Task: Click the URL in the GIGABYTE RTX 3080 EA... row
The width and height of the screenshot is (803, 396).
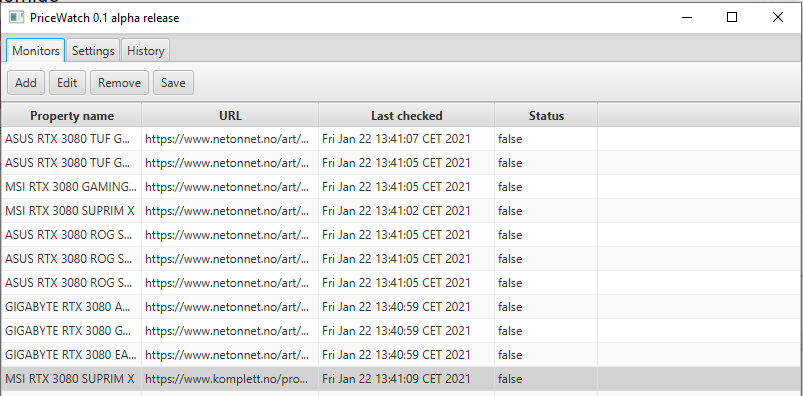Action: tap(230, 355)
